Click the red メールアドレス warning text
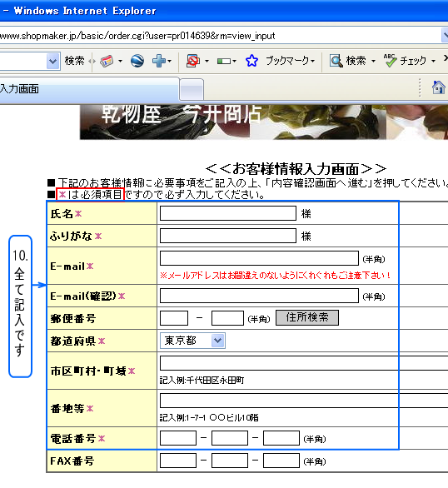 (x=275, y=276)
